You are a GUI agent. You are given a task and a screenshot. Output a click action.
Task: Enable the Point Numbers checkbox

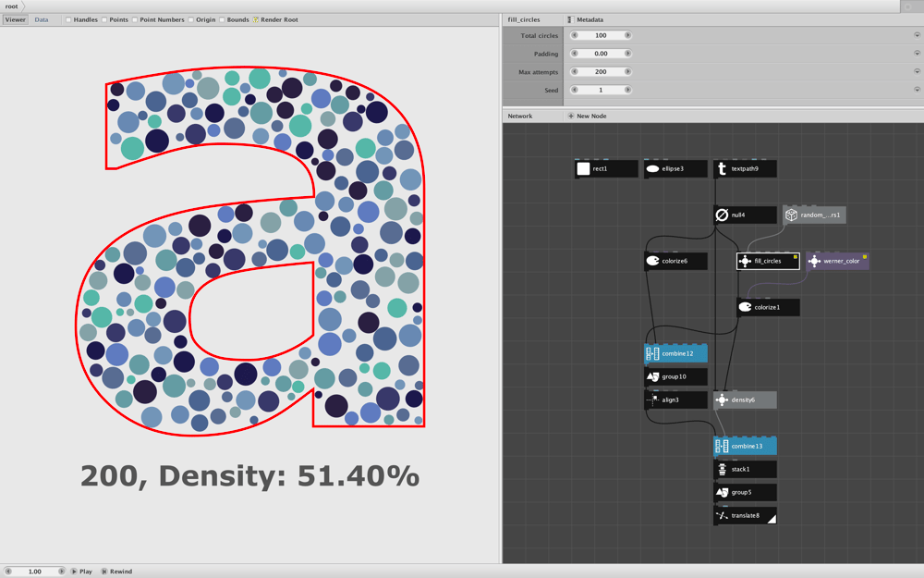click(x=135, y=20)
